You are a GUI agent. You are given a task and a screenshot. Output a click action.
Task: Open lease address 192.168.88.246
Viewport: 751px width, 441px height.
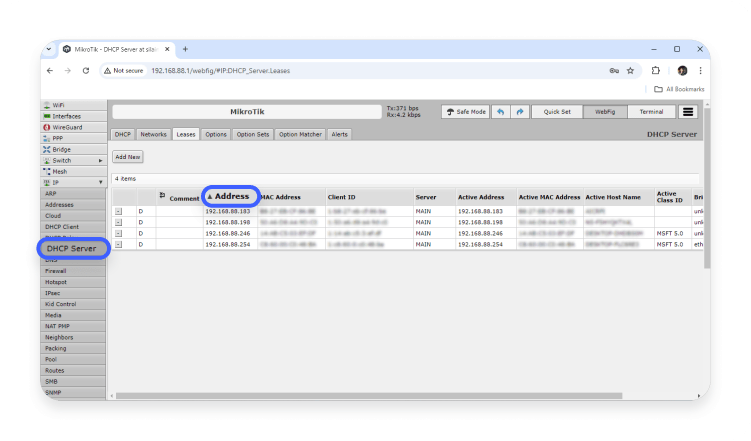pyautogui.click(x=228, y=233)
